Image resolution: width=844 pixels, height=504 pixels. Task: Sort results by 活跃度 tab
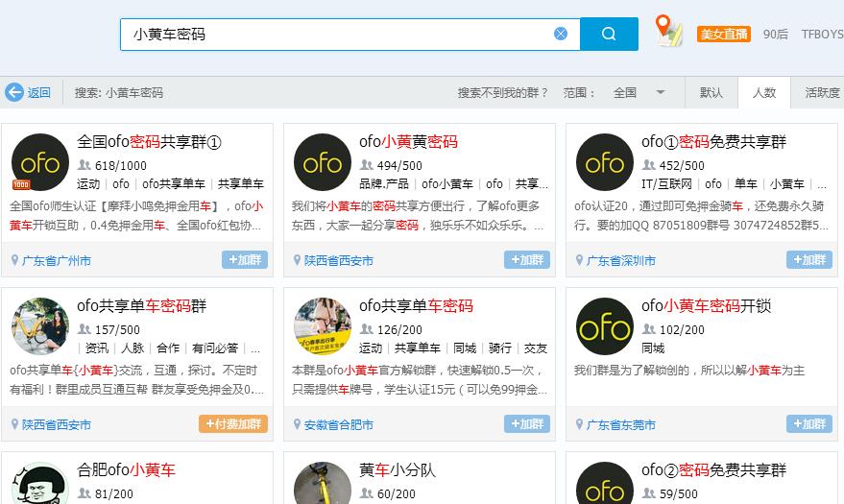[822, 93]
